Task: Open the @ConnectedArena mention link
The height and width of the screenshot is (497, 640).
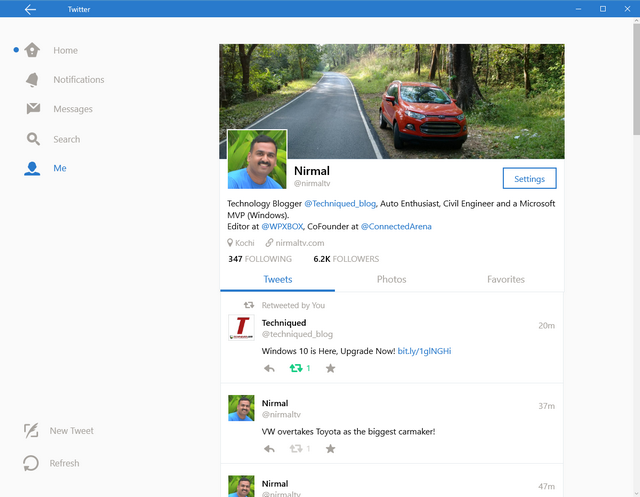Action: [396, 226]
